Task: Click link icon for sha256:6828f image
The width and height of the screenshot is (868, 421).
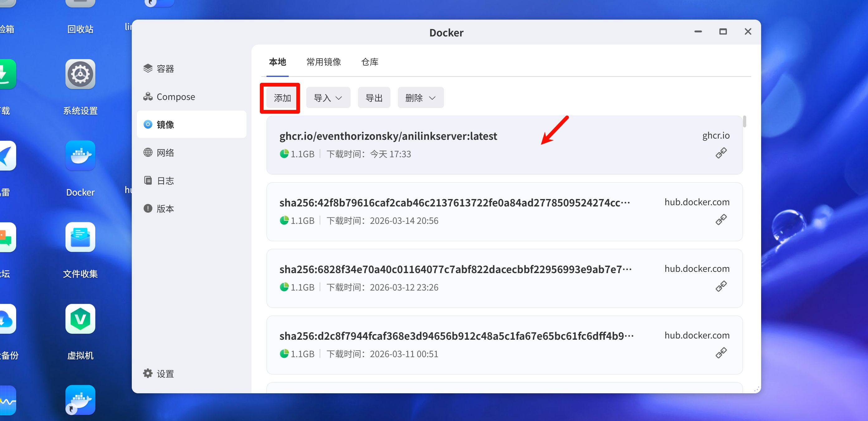Action: (721, 286)
